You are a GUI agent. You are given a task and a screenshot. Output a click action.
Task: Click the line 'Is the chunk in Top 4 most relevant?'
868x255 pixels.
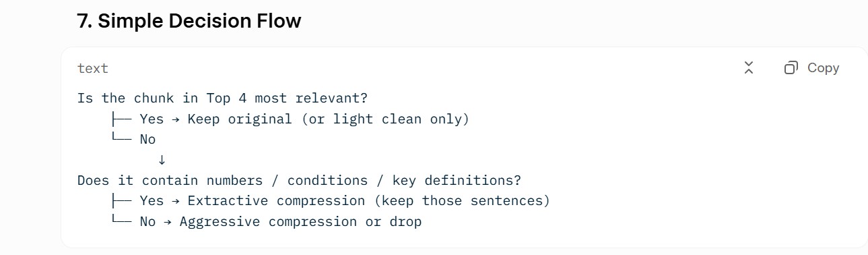coord(223,98)
